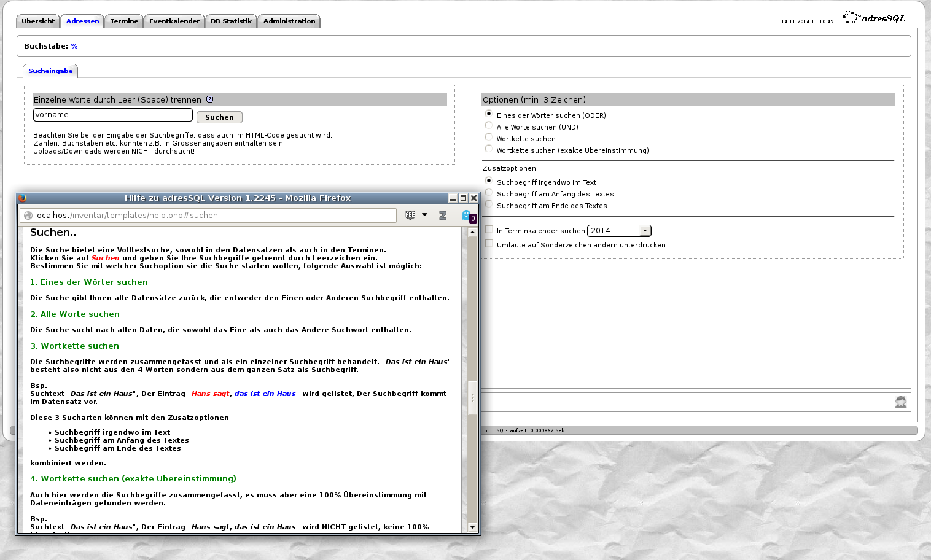Open the year 2014 dropdown

point(645,230)
